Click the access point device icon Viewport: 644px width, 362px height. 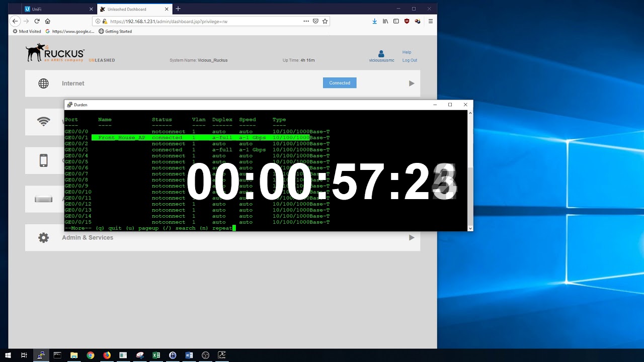pos(44,199)
